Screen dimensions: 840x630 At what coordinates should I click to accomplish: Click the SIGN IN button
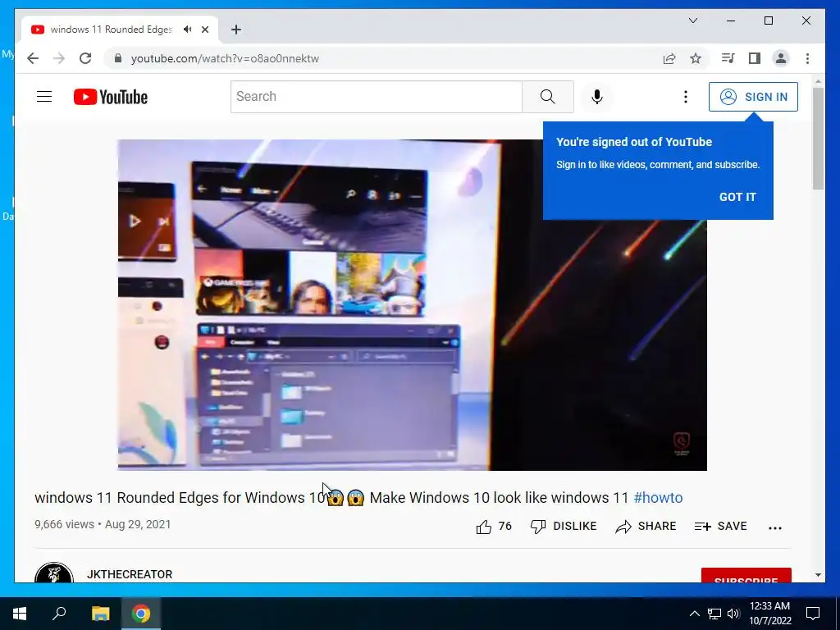click(753, 97)
